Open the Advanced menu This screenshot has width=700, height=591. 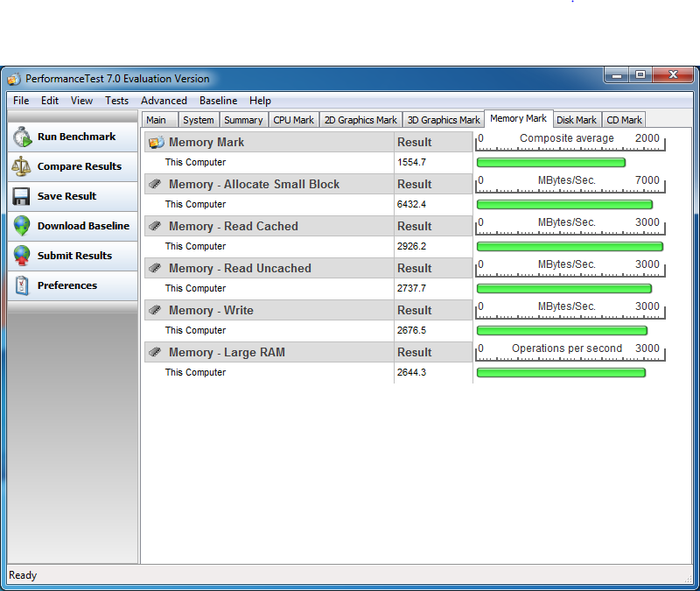coord(164,101)
